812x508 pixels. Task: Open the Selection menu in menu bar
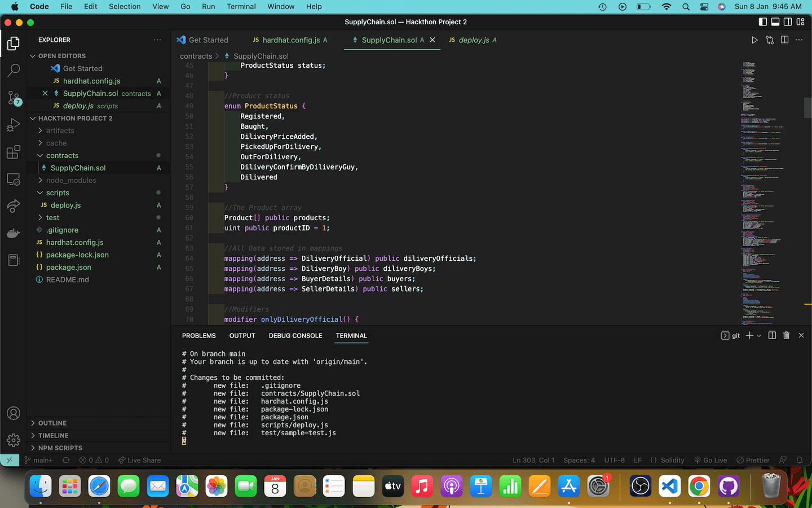125,7
